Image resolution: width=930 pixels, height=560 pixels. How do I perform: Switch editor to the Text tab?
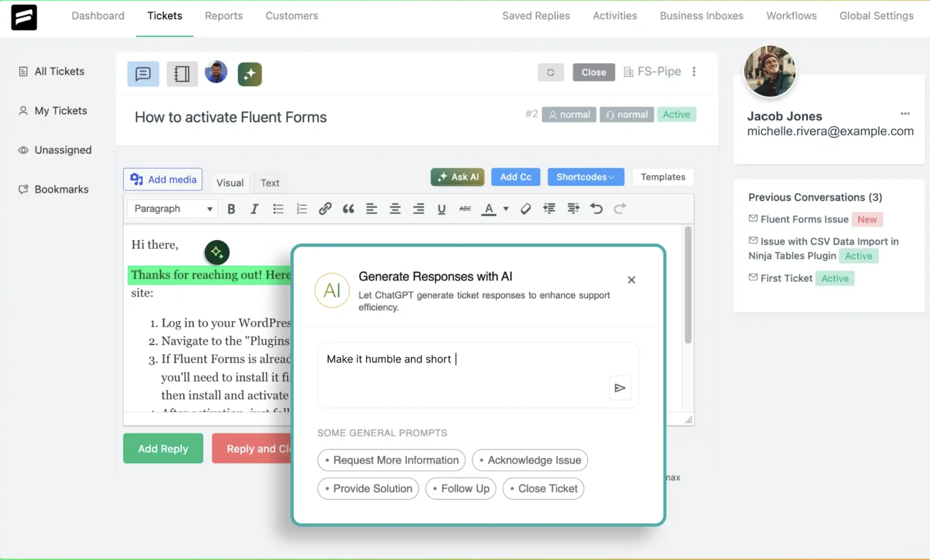click(x=270, y=183)
